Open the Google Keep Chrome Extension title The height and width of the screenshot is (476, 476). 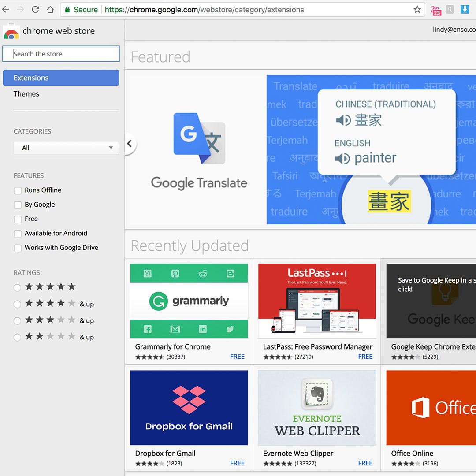tap(433, 347)
